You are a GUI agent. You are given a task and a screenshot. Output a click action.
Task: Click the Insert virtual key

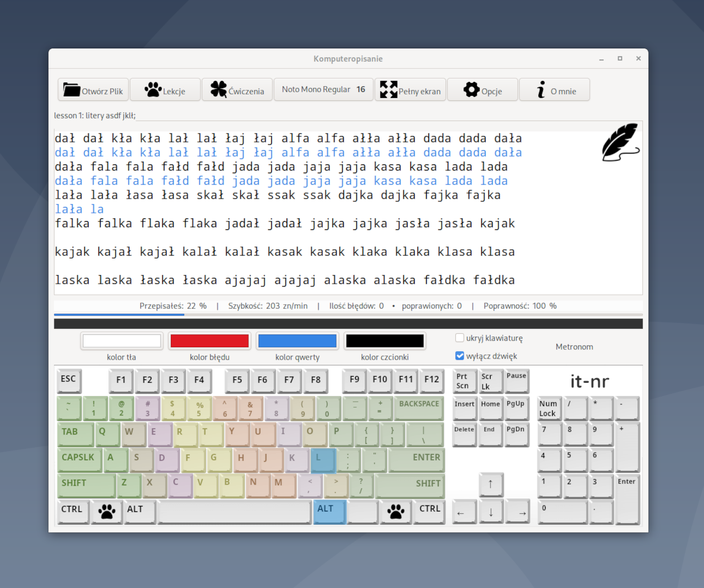464,408
